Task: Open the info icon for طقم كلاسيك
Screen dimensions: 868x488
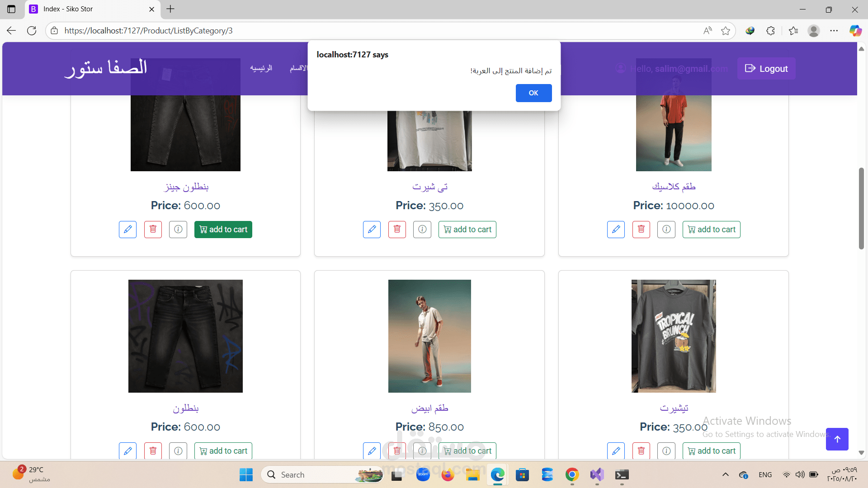Action: point(666,230)
